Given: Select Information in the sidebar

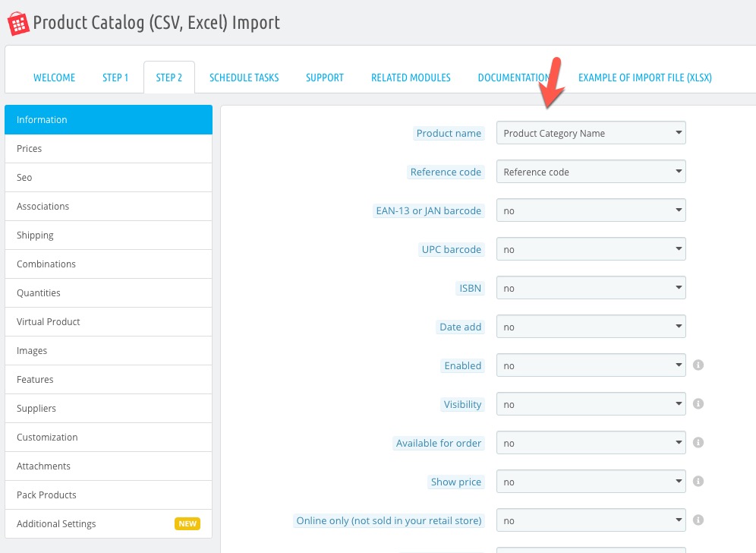Looking at the screenshot, I should (109, 120).
